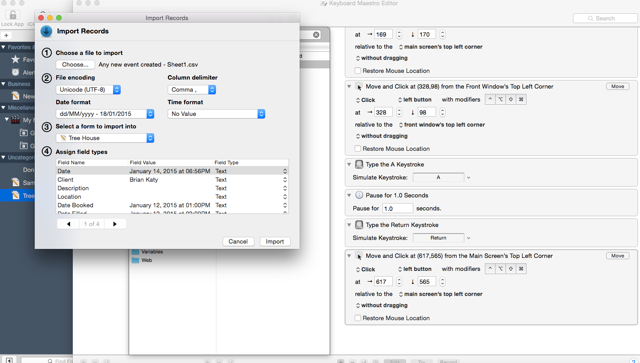Select Brian Katy field value
The image size is (640, 363).
coord(144,180)
